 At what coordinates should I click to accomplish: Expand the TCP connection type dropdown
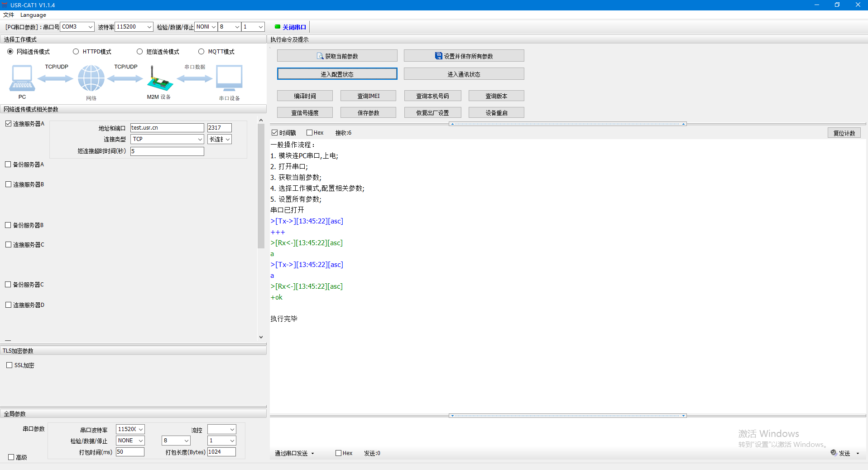pos(167,139)
